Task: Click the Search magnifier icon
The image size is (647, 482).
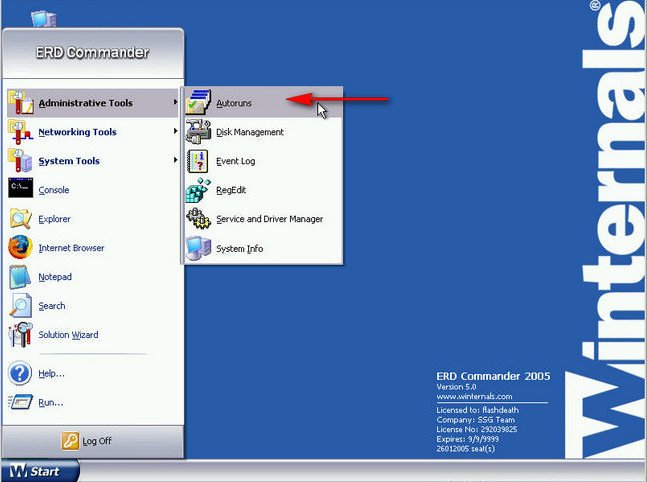Action: tap(21, 305)
